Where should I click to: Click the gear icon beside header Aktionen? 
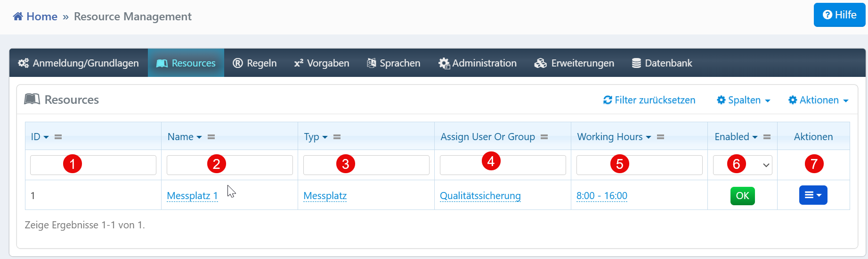click(x=793, y=100)
